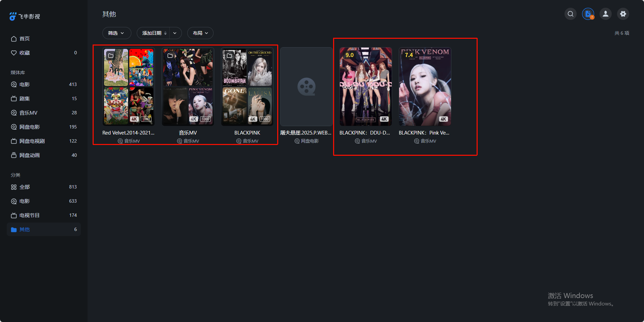Open 网盘电视剧 library
The width and height of the screenshot is (644, 322).
coord(44,141)
